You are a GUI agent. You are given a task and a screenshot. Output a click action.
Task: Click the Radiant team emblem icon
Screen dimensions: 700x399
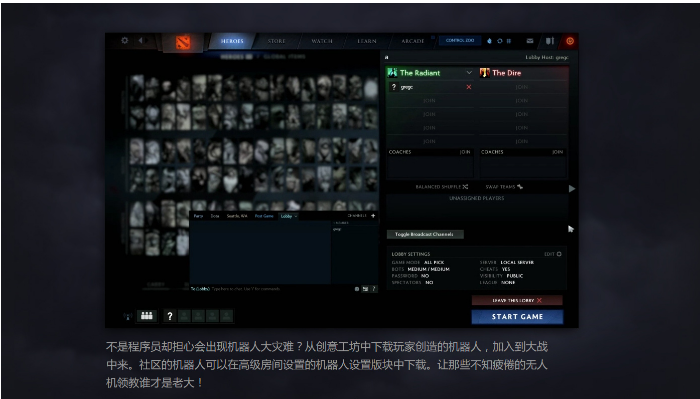click(x=392, y=72)
